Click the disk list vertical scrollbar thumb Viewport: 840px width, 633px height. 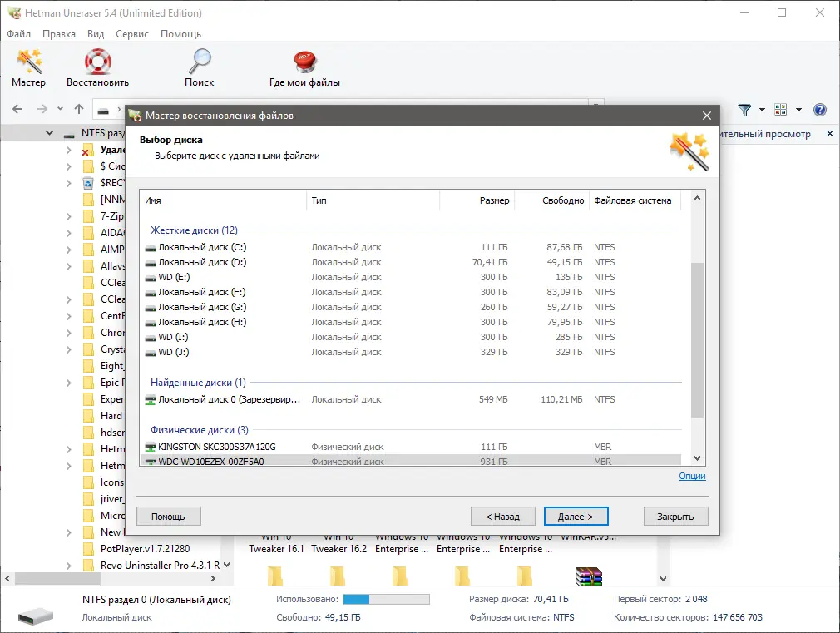(698, 339)
